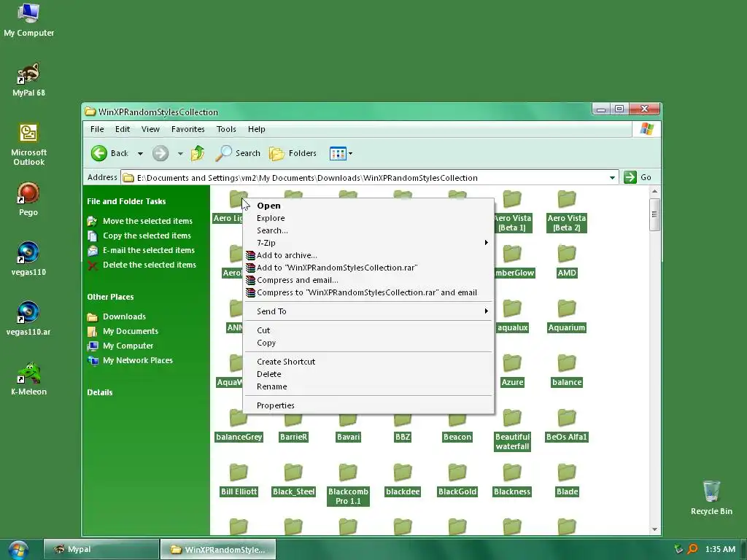Open Microsoft Outlook desktop icon

pos(28,144)
